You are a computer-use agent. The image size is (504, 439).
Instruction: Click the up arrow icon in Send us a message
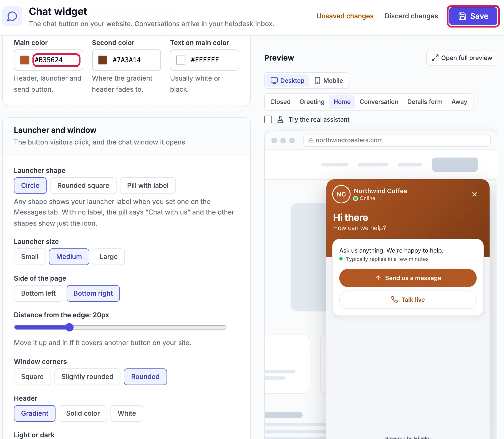(378, 278)
